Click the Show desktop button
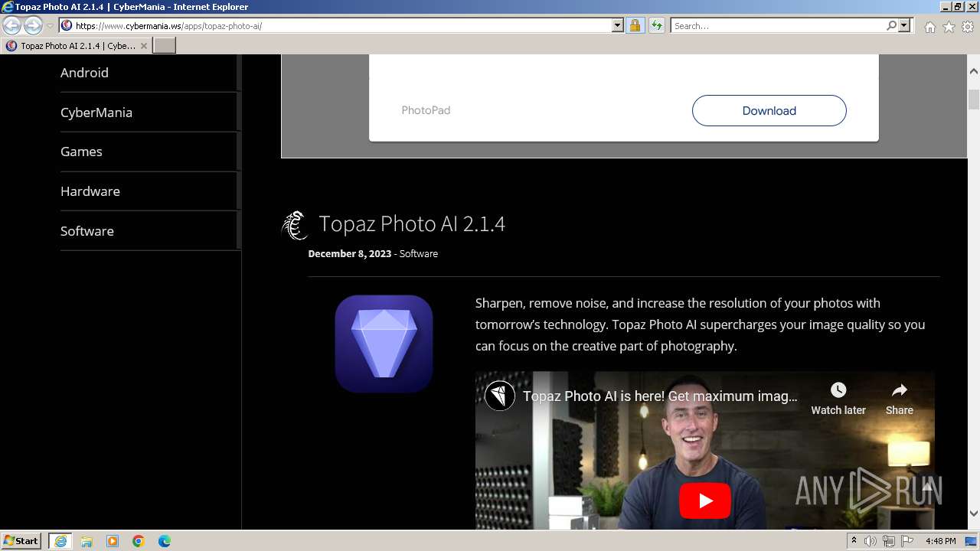980x551 pixels. click(x=972, y=541)
